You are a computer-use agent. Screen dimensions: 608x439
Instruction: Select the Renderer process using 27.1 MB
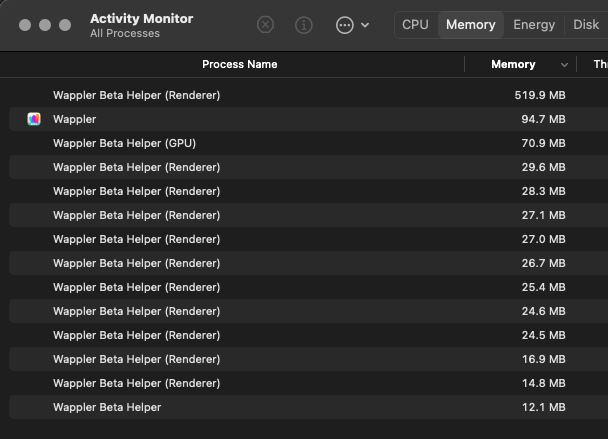pyautogui.click(x=308, y=215)
